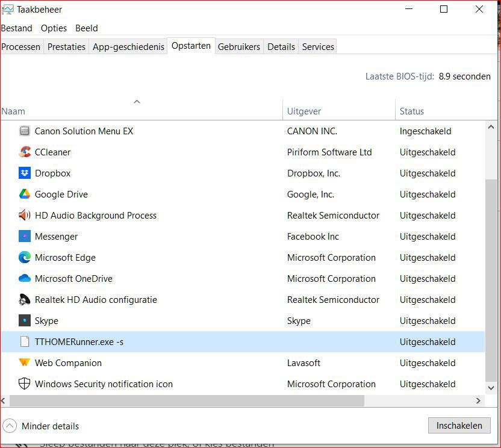
Task: Switch to the Gebruikers tab
Action: tap(239, 46)
